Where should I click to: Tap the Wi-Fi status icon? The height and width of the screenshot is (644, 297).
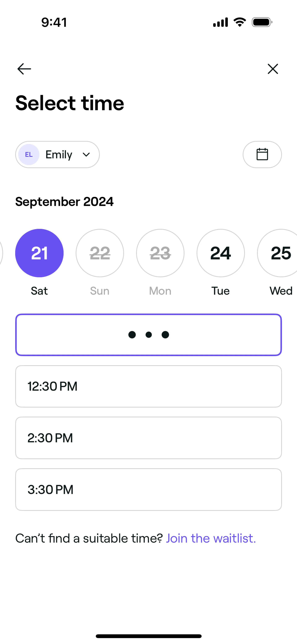coord(239,22)
